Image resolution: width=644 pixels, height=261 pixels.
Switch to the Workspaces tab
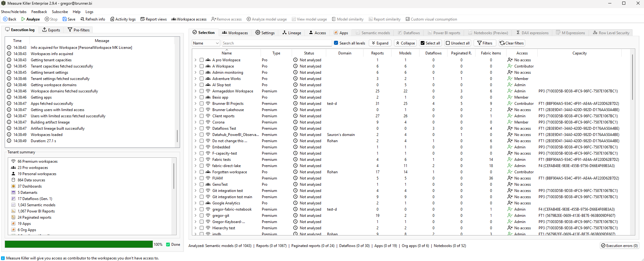235,33
